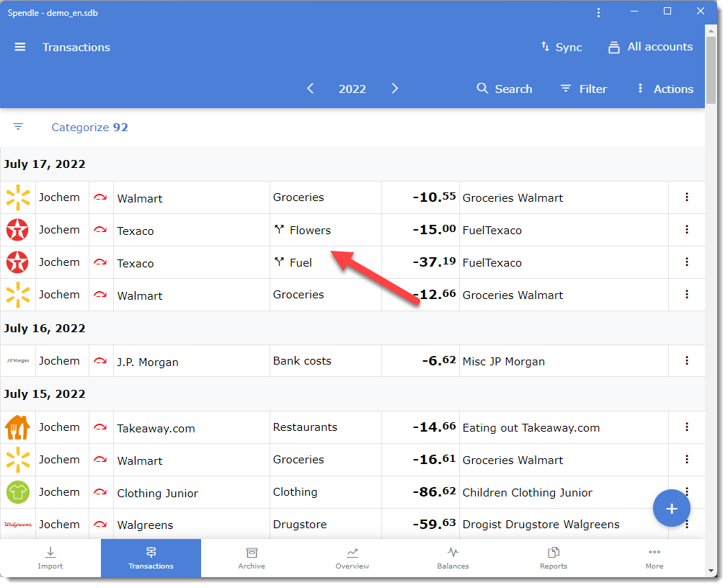Go to next year with right chevron
The height and width of the screenshot is (588, 728).
pyautogui.click(x=395, y=89)
